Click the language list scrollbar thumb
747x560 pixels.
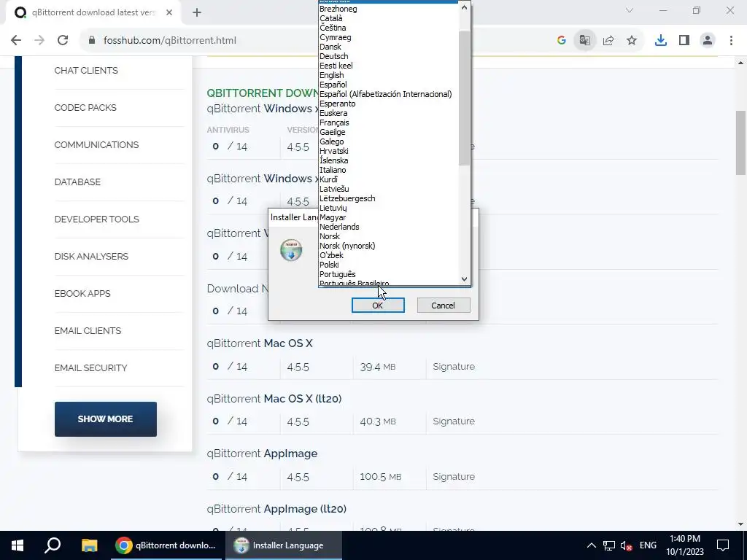click(x=465, y=98)
